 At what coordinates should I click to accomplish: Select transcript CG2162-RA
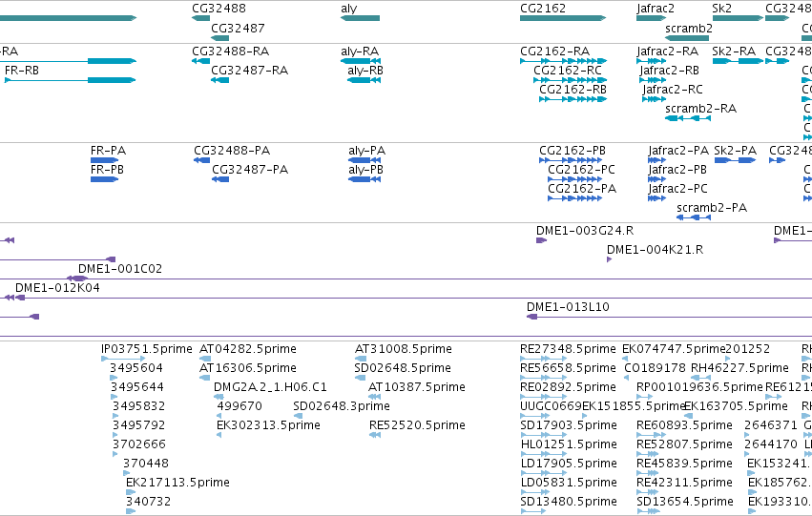563,61
